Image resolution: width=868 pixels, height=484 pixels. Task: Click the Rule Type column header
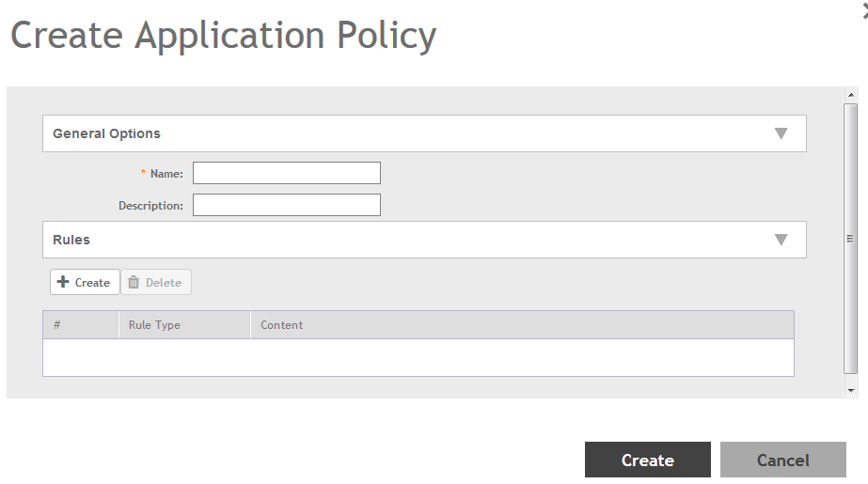184,324
